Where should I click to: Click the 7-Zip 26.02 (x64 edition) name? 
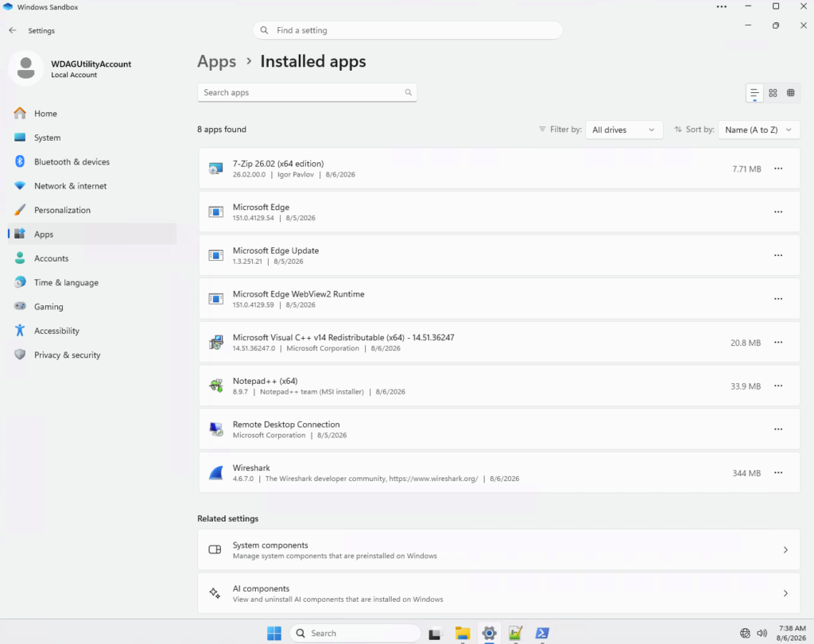(x=278, y=164)
